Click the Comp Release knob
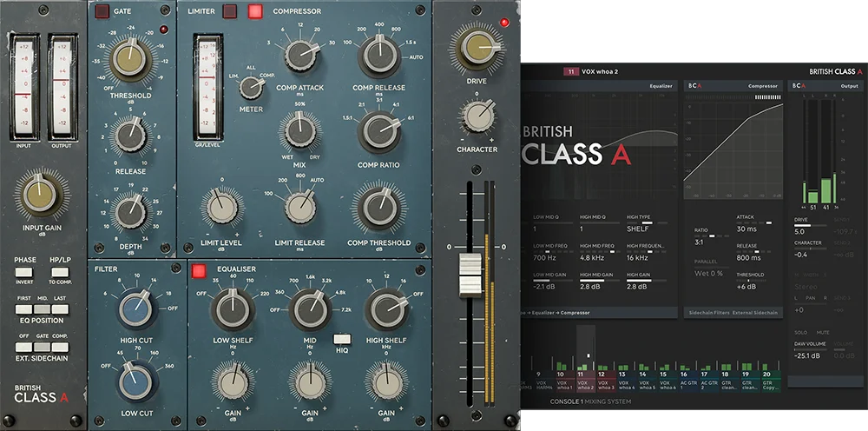This screenshot has height=431, width=868. click(x=380, y=56)
